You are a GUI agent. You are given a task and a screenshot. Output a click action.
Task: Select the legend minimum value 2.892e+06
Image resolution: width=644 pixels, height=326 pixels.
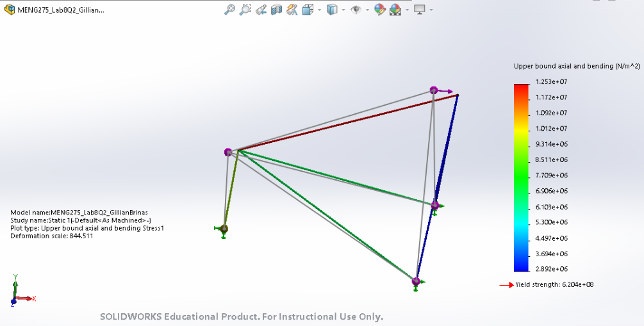point(552,269)
